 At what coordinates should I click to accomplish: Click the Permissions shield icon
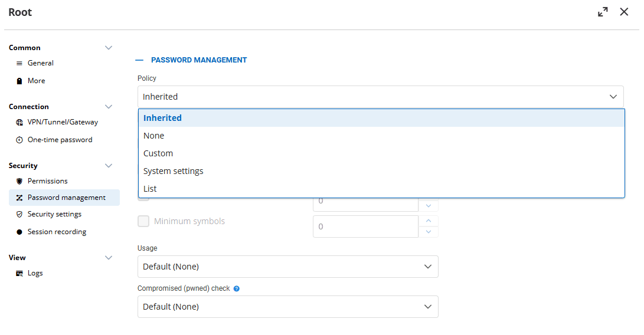tap(19, 181)
